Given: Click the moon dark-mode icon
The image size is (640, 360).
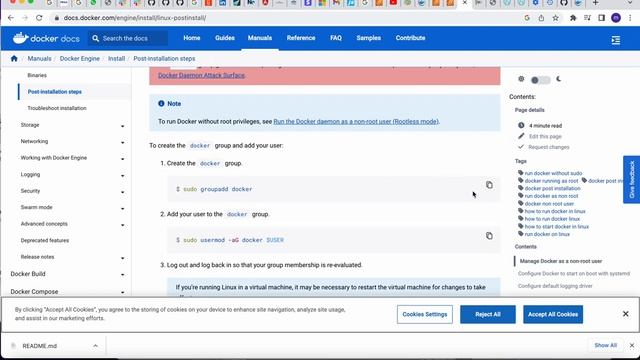Looking at the screenshot, I should tap(558, 79).
